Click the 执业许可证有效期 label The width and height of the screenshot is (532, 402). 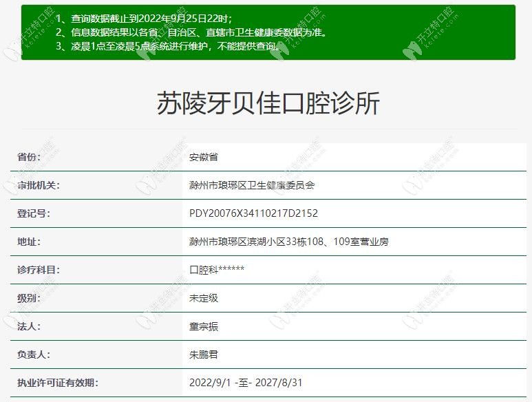pyautogui.click(x=58, y=383)
